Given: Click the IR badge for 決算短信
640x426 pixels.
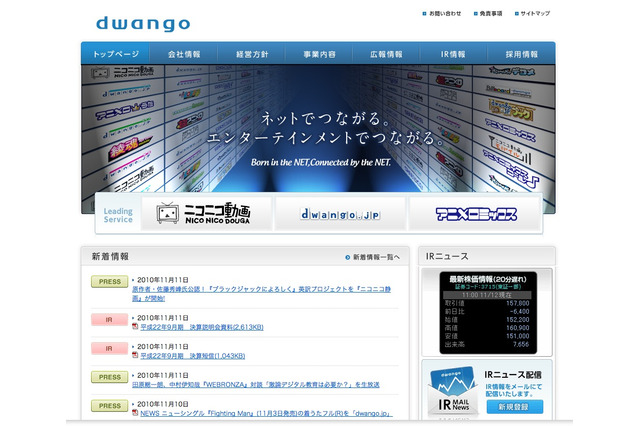Looking at the screenshot, I should click(109, 348).
